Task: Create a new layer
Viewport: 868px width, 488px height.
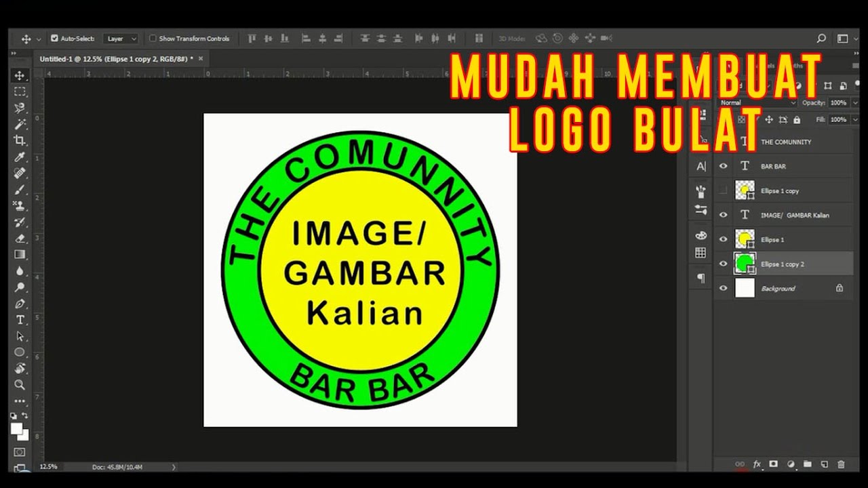Action: tap(824, 464)
